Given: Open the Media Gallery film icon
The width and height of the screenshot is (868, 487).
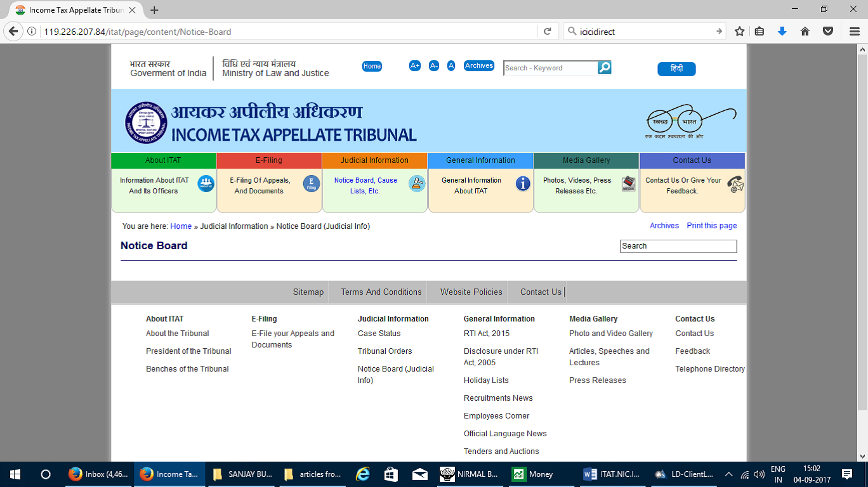Looking at the screenshot, I should pos(628,184).
